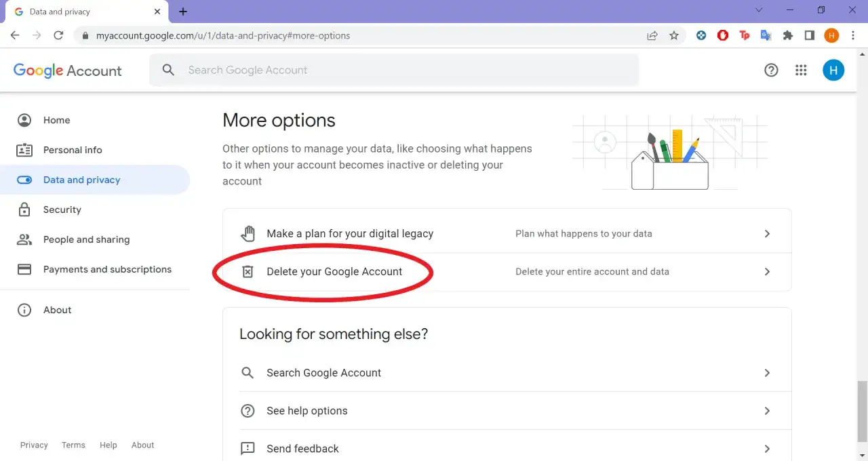
Task: Reload the page with the refresh icon
Action: [58, 35]
